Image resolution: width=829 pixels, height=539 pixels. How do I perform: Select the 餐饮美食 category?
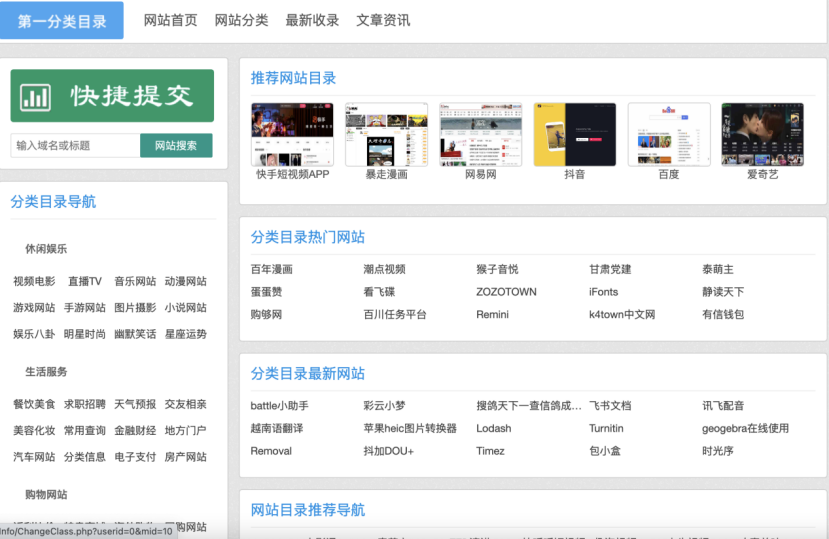coord(34,404)
